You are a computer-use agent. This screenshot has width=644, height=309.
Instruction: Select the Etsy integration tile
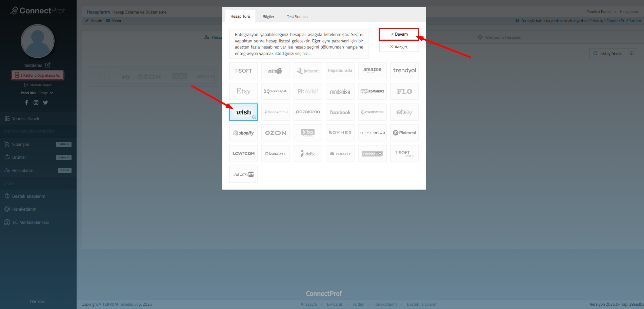[243, 91]
